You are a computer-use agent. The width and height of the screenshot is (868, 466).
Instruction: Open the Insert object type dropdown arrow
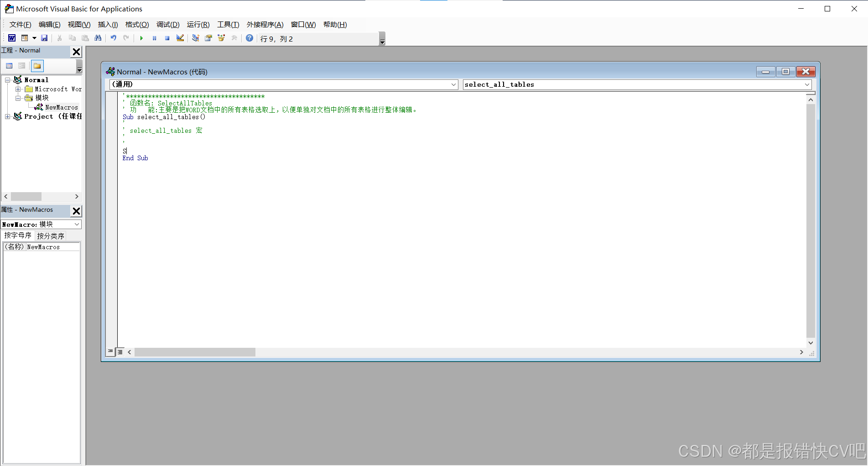click(x=34, y=38)
